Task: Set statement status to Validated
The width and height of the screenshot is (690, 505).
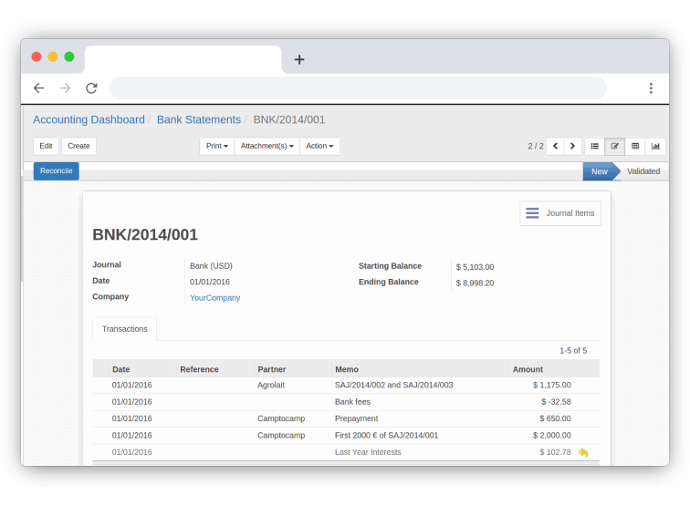Action: (643, 171)
